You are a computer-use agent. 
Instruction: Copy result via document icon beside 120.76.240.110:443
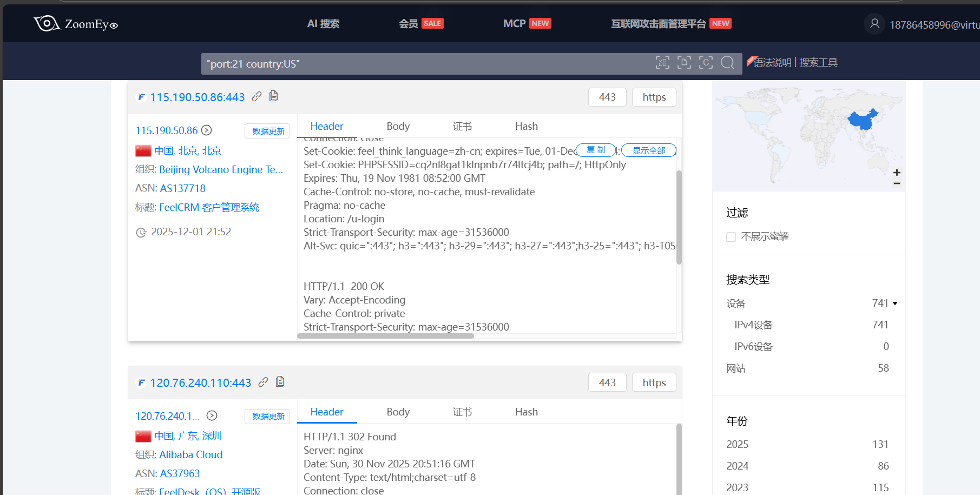point(280,382)
